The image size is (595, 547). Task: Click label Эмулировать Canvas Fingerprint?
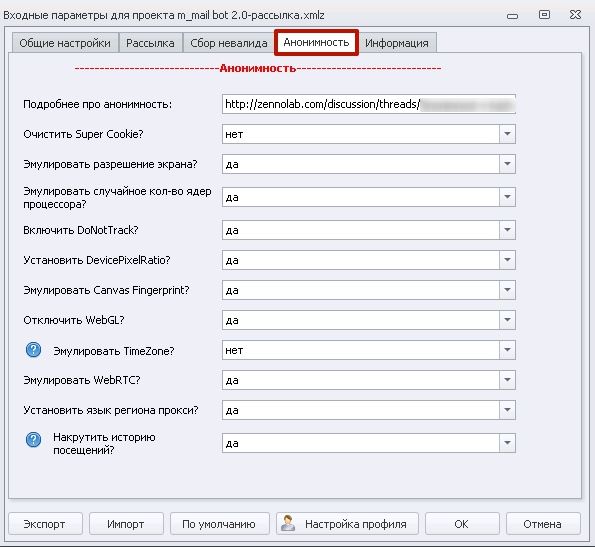tap(106, 290)
